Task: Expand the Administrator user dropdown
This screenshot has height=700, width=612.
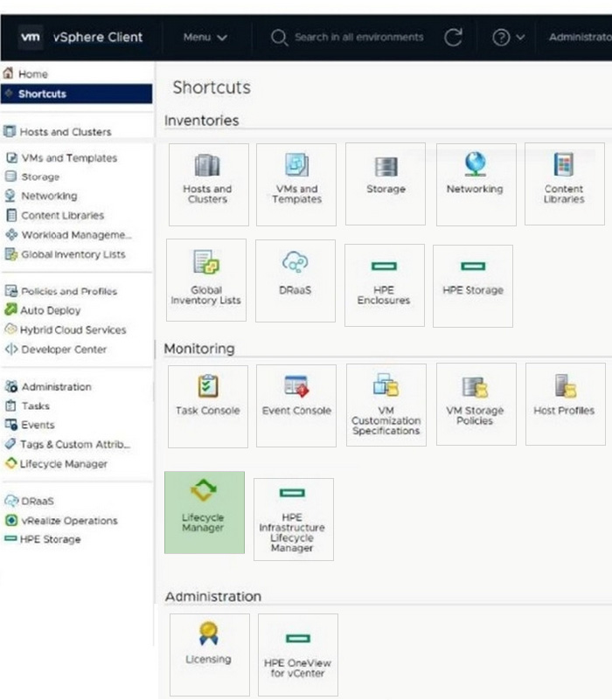Action: [x=579, y=38]
